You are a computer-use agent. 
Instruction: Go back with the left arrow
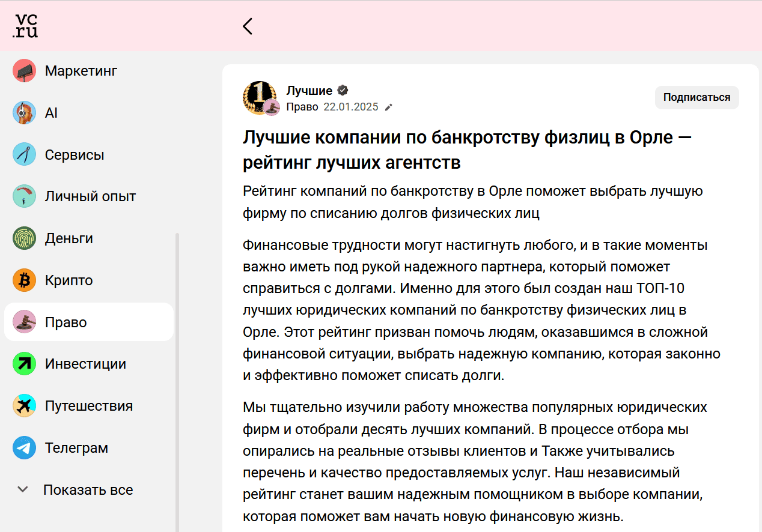tap(248, 26)
